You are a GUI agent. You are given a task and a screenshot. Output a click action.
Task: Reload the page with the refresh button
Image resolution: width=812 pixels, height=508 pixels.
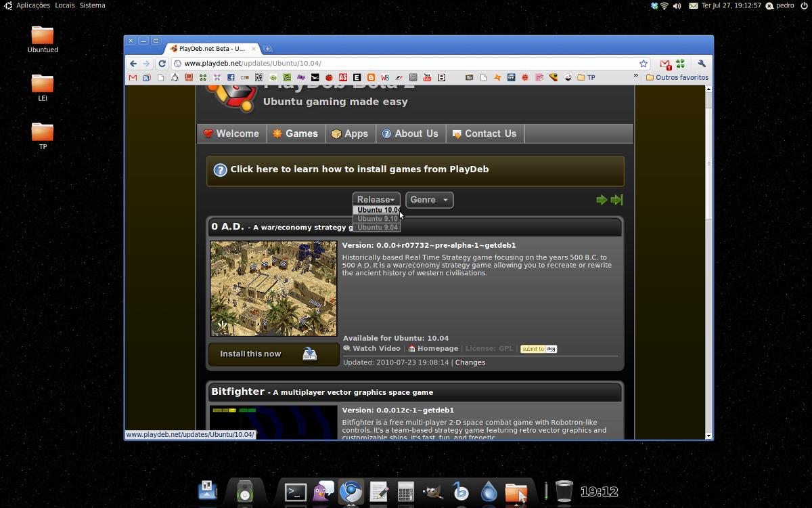click(x=162, y=64)
